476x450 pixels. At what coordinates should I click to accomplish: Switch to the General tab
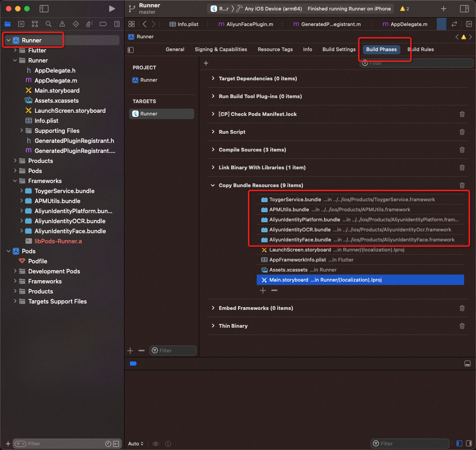pos(175,50)
